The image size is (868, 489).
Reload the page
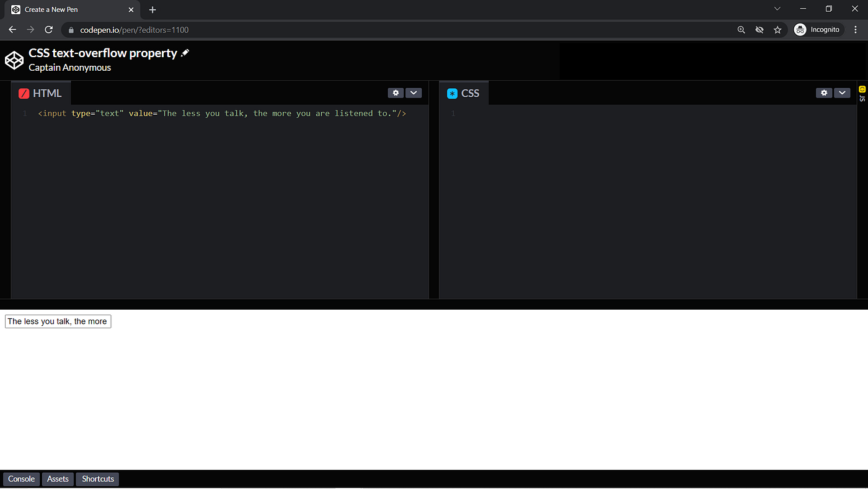coord(49,30)
